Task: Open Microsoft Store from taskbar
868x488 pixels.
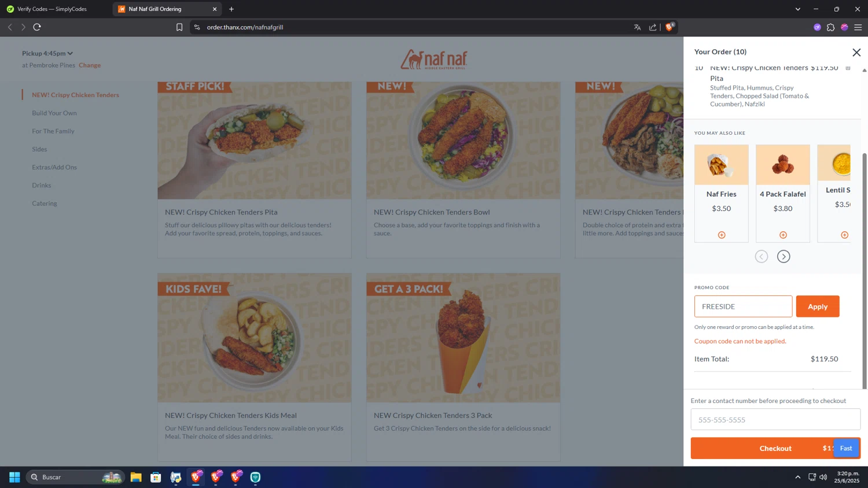Action: 156,477
